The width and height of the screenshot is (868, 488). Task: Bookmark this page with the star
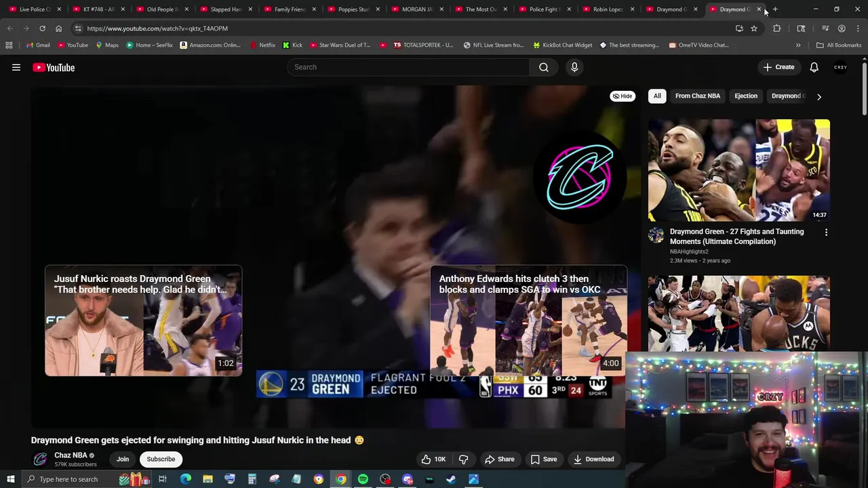pos(753,28)
